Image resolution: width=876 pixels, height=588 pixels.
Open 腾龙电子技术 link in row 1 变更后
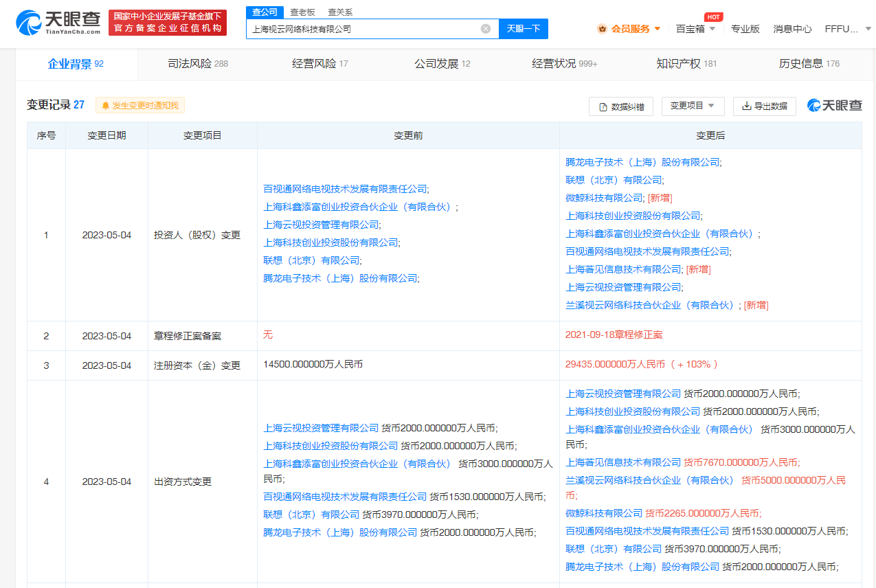642,162
